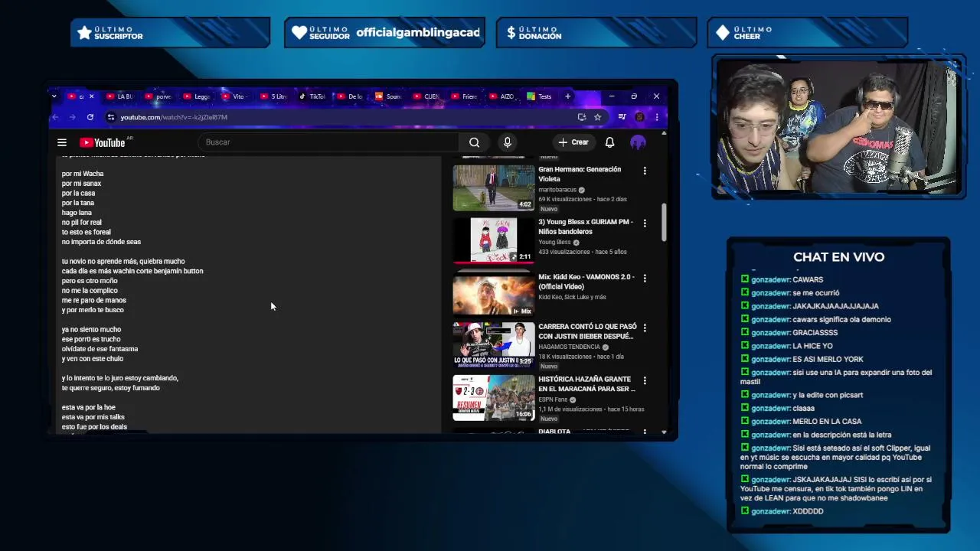Open browser three-dot menu
The width and height of the screenshot is (980, 551).
[657, 117]
